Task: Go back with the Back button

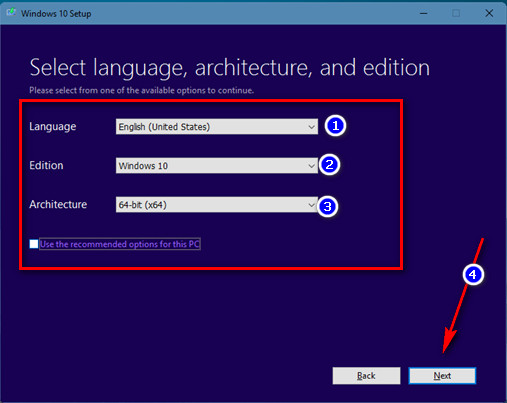Action: pos(366,376)
